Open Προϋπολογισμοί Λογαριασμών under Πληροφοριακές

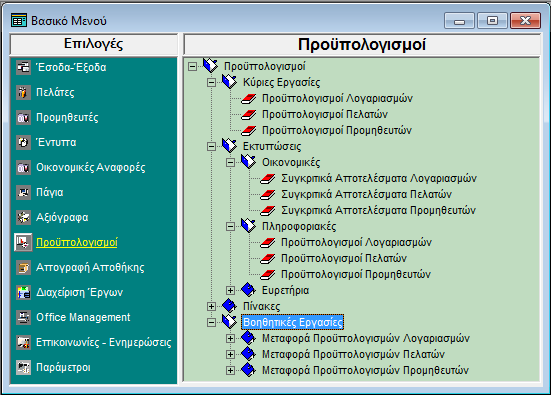pos(356,242)
